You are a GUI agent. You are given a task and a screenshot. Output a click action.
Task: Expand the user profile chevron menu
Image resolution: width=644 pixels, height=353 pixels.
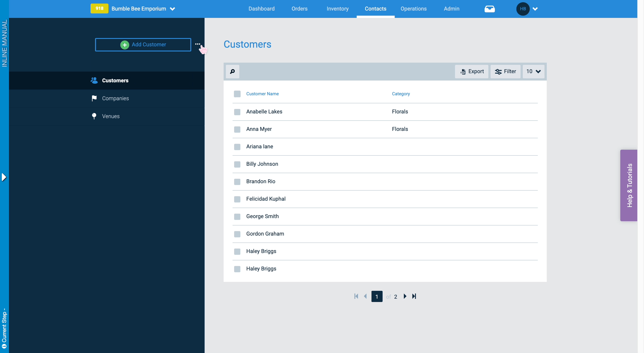point(535,9)
